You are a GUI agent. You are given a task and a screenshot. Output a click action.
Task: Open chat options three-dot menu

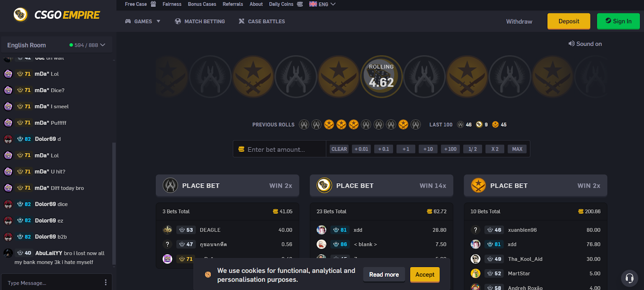pyautogui.click(x=106, y=282)
